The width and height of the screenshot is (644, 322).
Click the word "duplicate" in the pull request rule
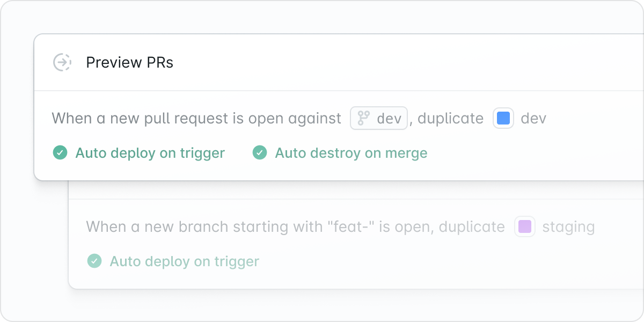tap(450, 118)
